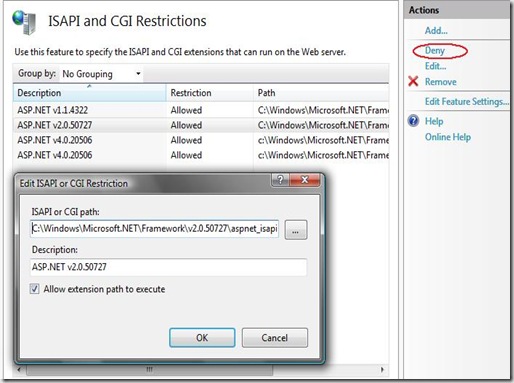Click the blue Help question mark icon
Screen dimensions: 514x383
point(413,121)
